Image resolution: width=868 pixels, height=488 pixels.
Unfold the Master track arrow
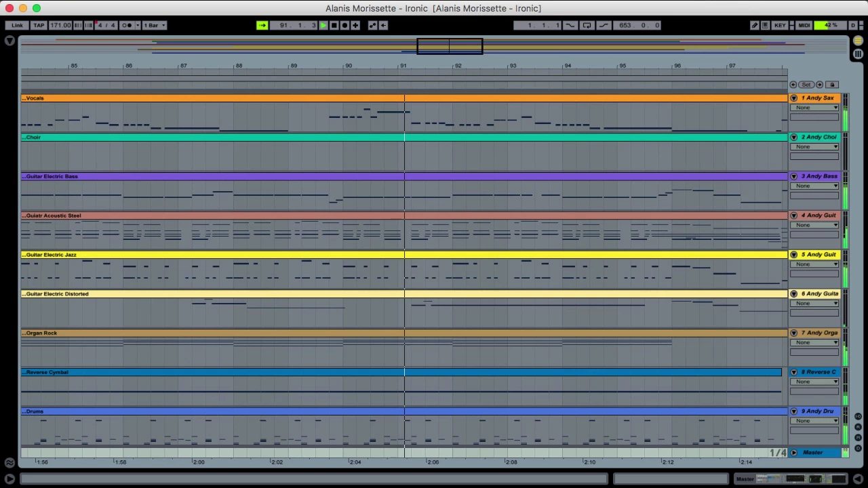tap(794, 453)
